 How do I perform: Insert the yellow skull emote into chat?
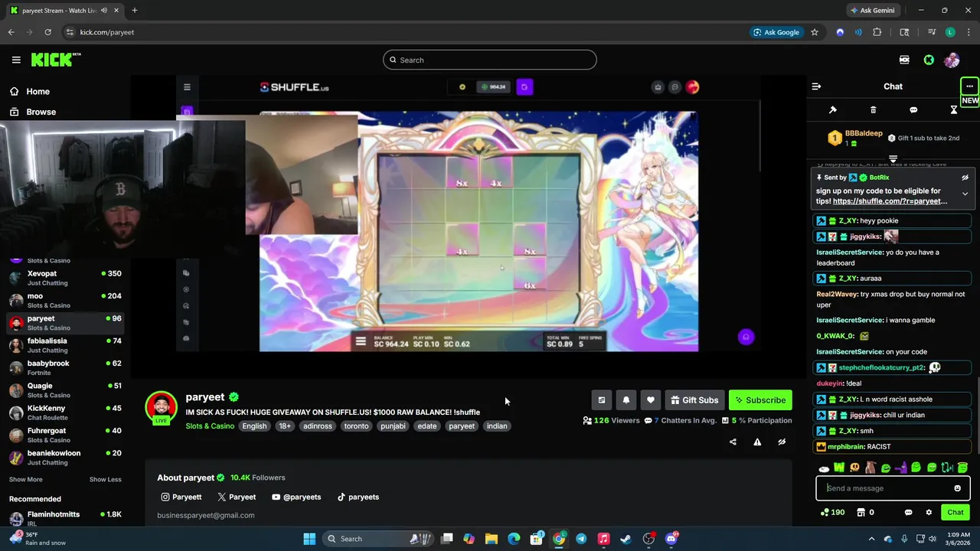click(x=854, y=468)
